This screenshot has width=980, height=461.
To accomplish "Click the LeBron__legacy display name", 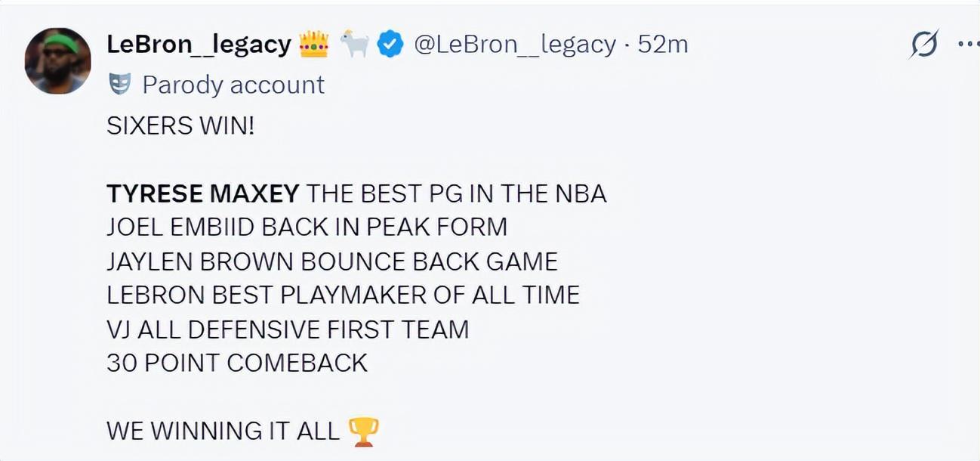I will coord(199,45).
